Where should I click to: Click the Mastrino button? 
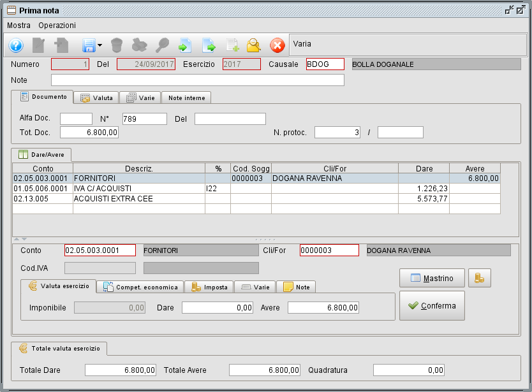click(432, 279)
